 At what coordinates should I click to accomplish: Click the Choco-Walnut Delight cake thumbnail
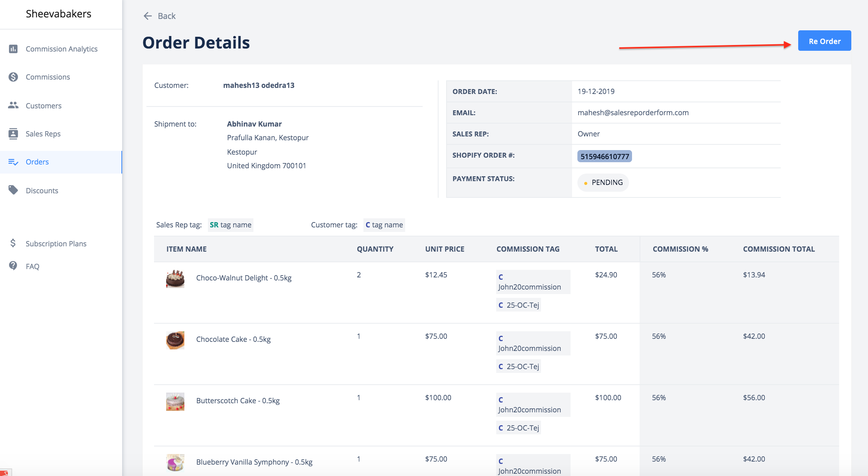coord(175,279)
